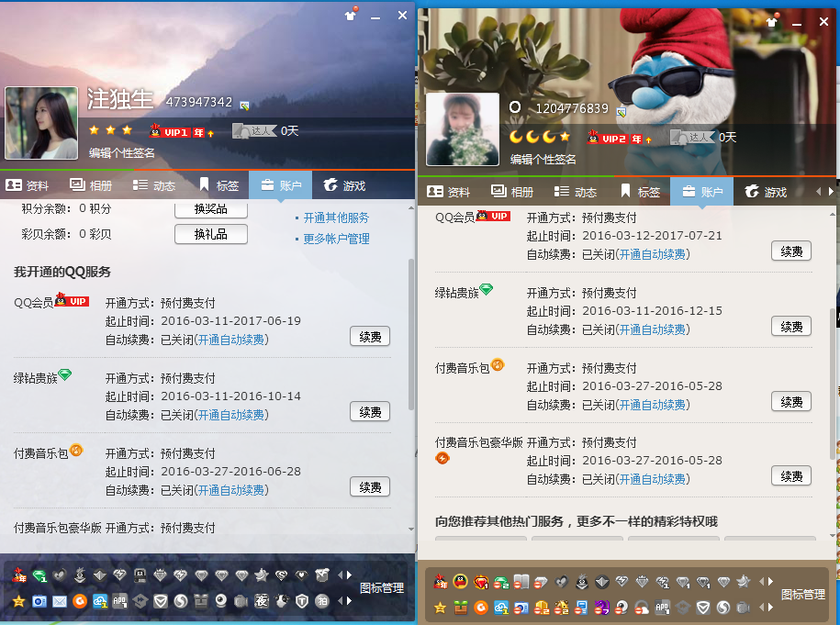This screenshot has height=625, width=840.
Task: Click 续费 for QQ会员 in 汪独生 window
Action: pos(370,336)
